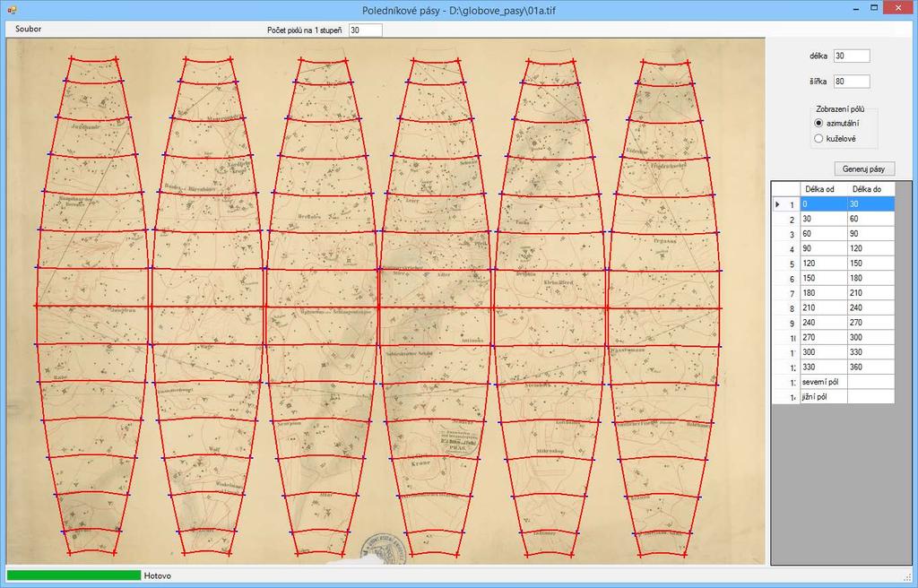The height and width of the screenshot is (588, 918).
Task: Click the Délka do column header
Action: [x=870, y=188]
